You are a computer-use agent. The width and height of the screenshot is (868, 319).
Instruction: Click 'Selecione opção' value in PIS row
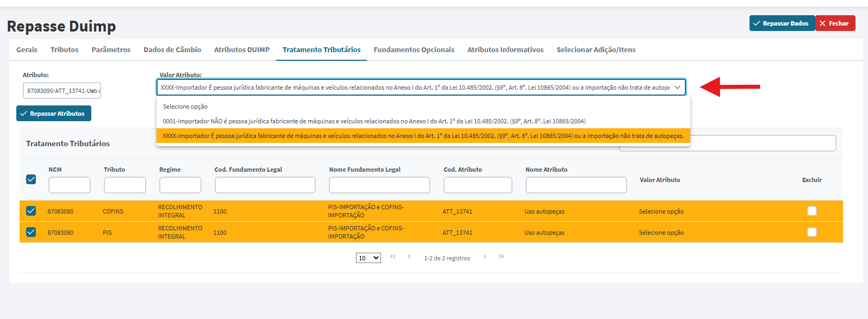coord(661,233)
